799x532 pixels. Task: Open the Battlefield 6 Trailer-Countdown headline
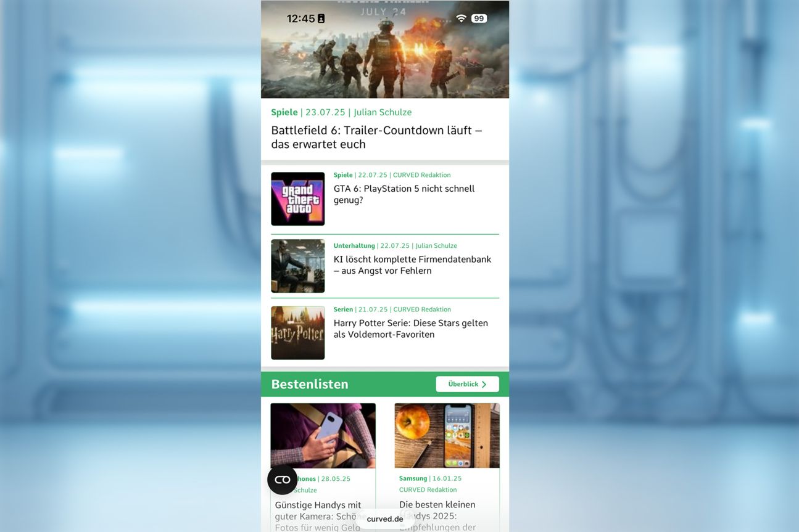[376, 137]
